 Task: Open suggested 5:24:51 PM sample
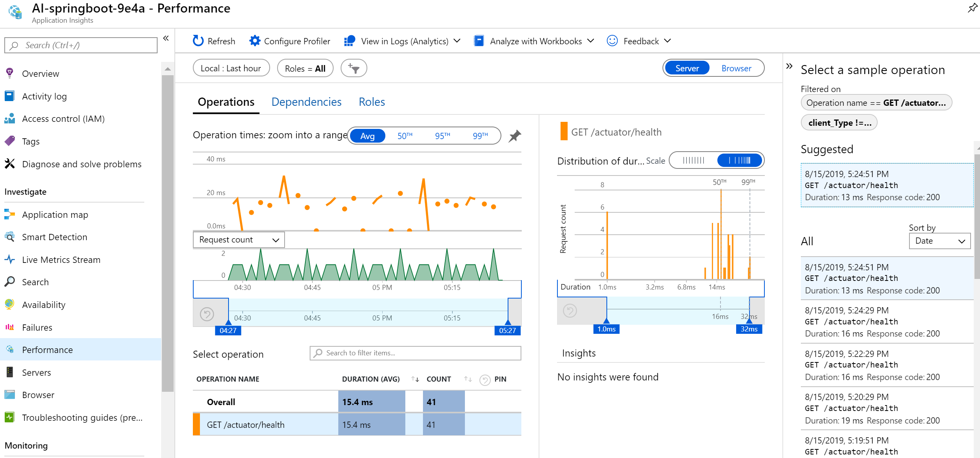click(x=887, y=185)
